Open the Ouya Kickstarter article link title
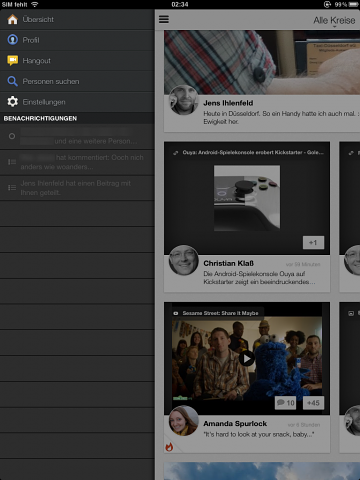 click(x=253, y=152)
